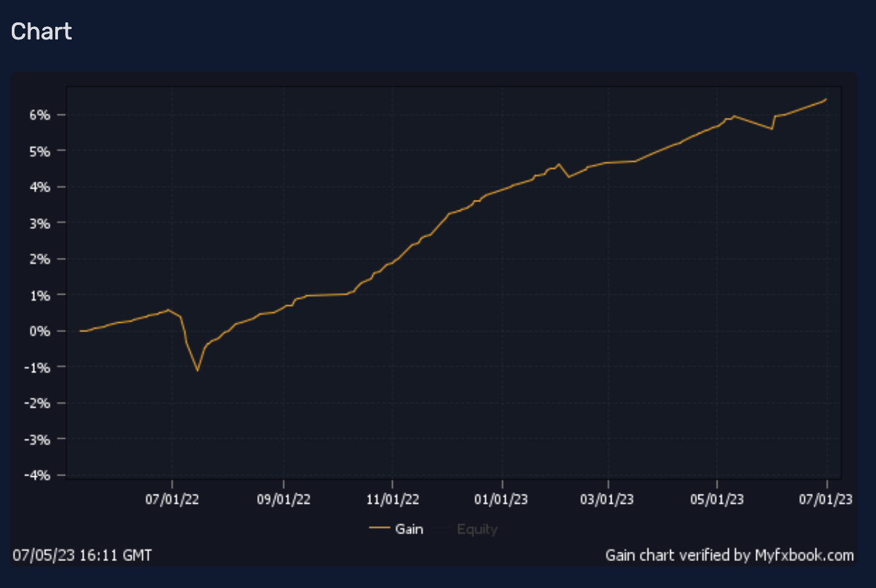The image size is (876, 588).
Task: Enable the greyed-out Equity legend series
Action: tap(477, 529)
